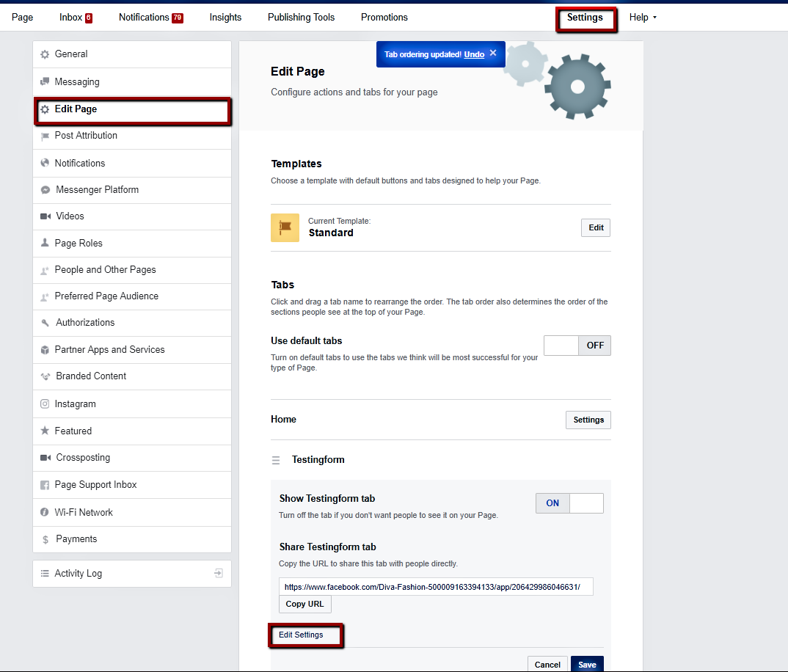Image resolution: width=788 pixels, height=672 pixels.
Task: Switch to the Insights tab
Action: (x=225, y=17)
